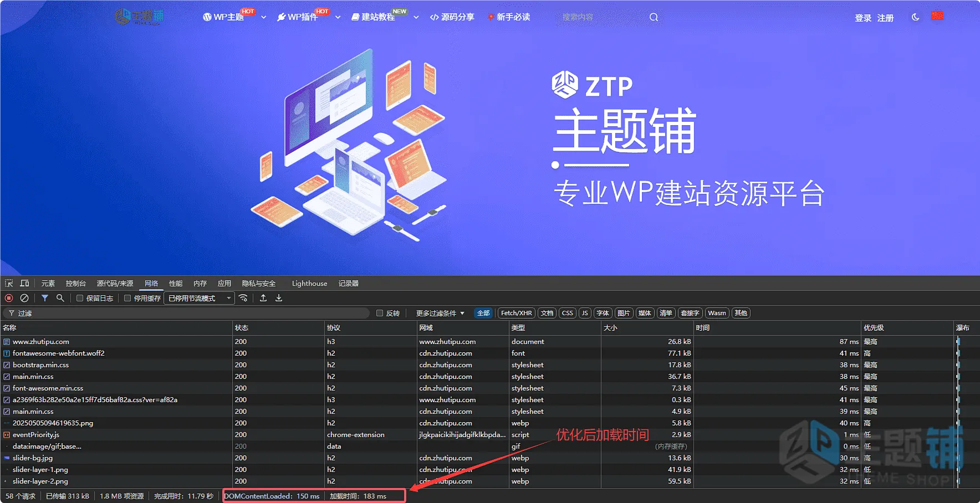Switch to the 元素 DevTools tab
980x503 pixels.
(x=48, y=283)
